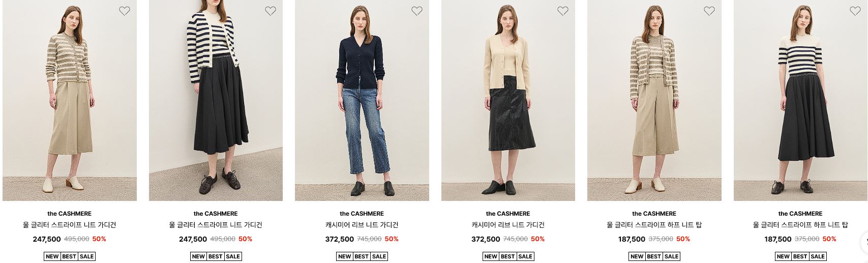Open the navy cardigan and jeans product photo
Image resolution: width=868 pixels, height=263 pixels.
pos(362,100)
